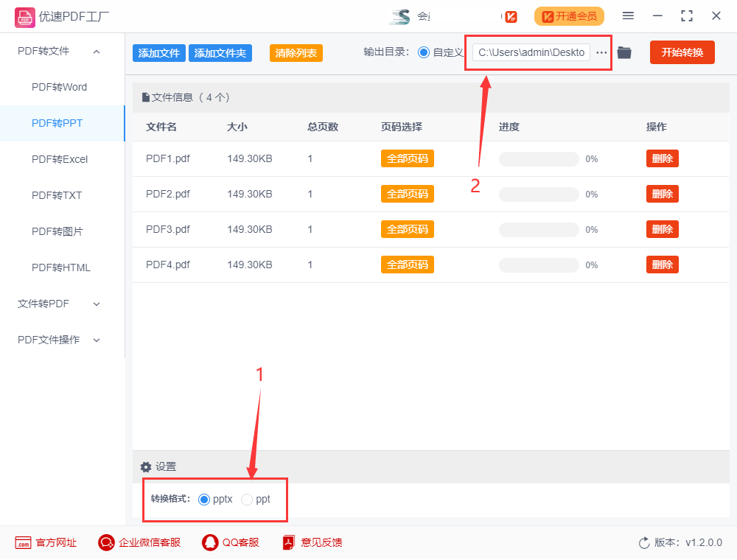Select the ppt format radio button
737x560 pixels.
pyautogui.click(x=247, y=500)
